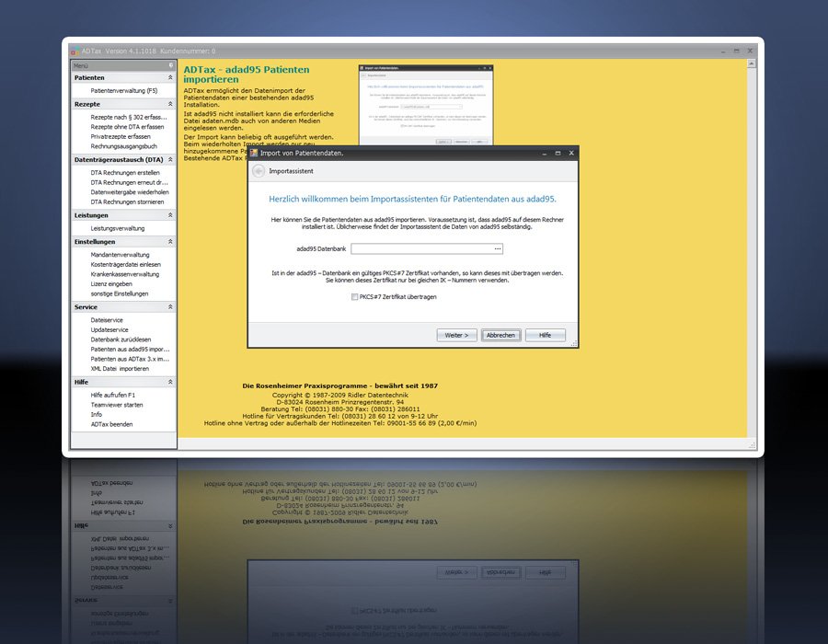Collapse the Leistungen section

tap(170, 215)
